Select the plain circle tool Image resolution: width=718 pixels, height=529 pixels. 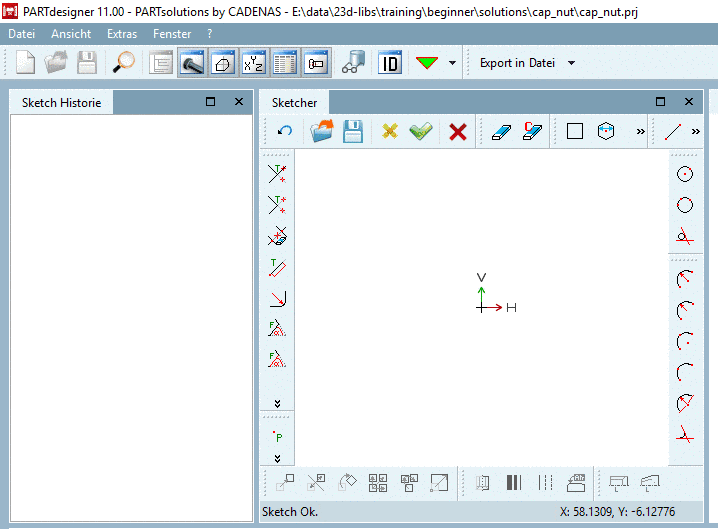pyautogui.click(x=685, y=205)
